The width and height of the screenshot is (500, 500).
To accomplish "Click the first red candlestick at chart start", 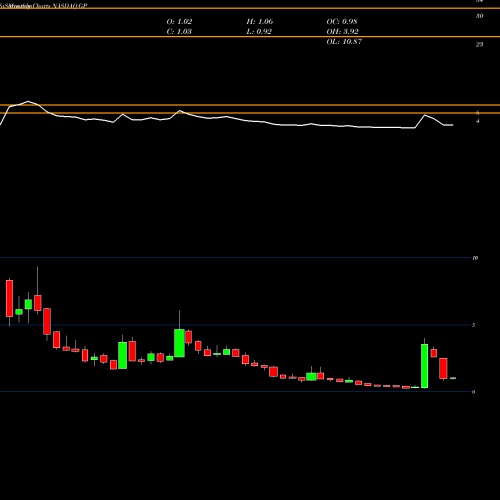I will 9,298.
